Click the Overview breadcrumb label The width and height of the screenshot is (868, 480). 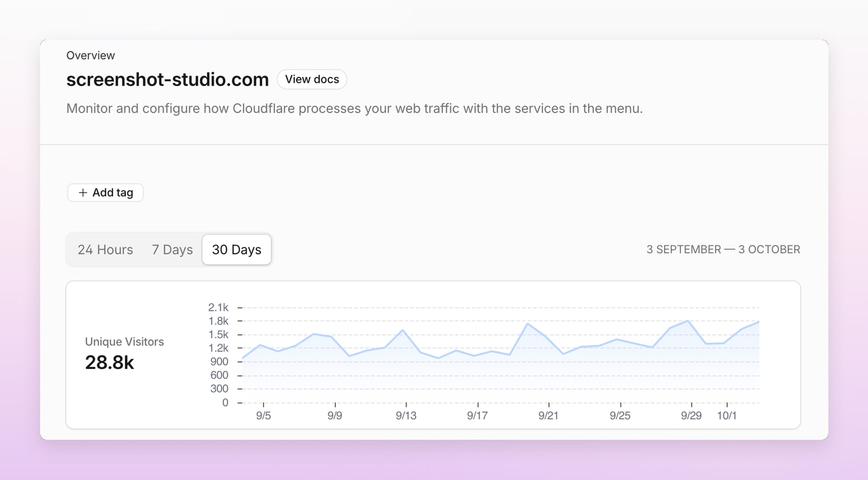(91, 55)
